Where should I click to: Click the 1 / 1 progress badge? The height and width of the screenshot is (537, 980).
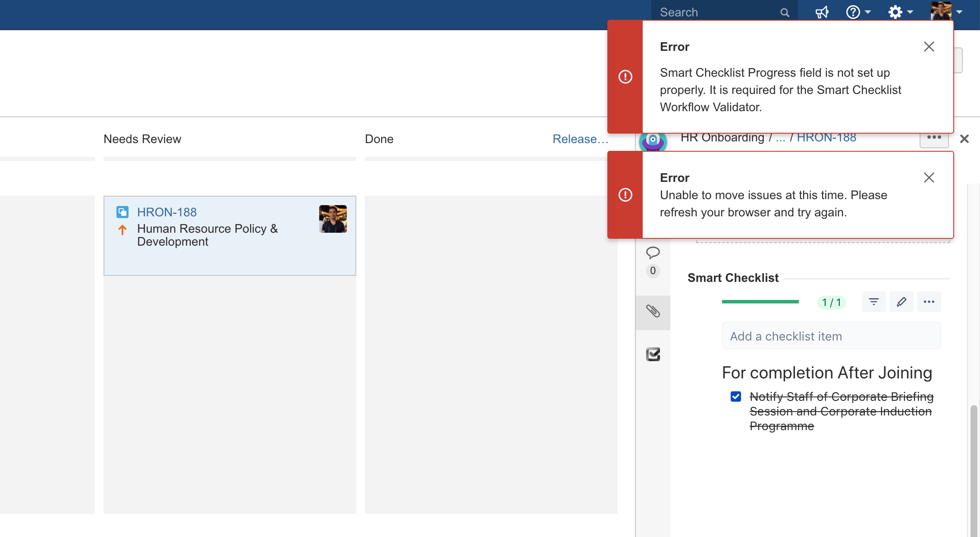832,303
